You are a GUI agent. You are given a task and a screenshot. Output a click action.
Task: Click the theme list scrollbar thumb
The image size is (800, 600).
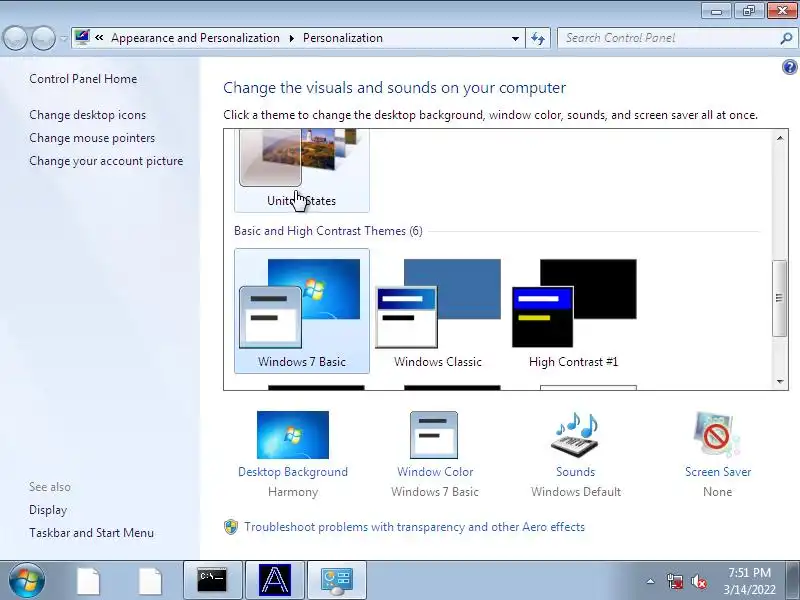779,298
